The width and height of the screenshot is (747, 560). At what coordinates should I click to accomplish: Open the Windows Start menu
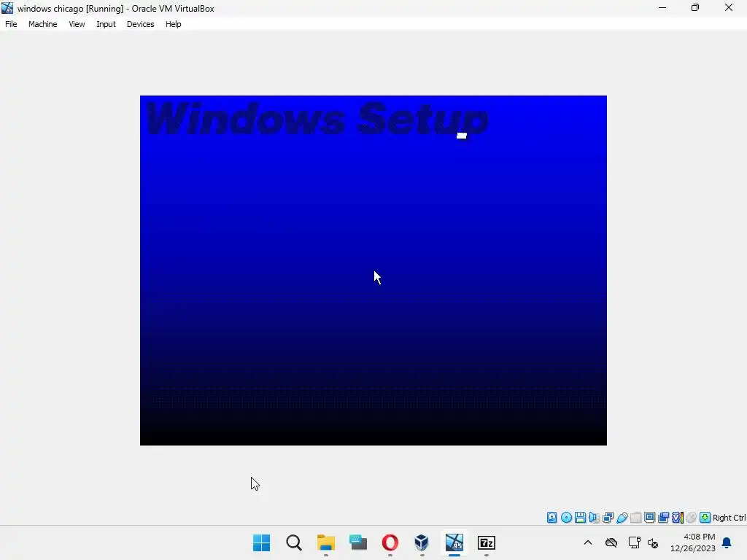pyautogui.click(x=262, y=542)
